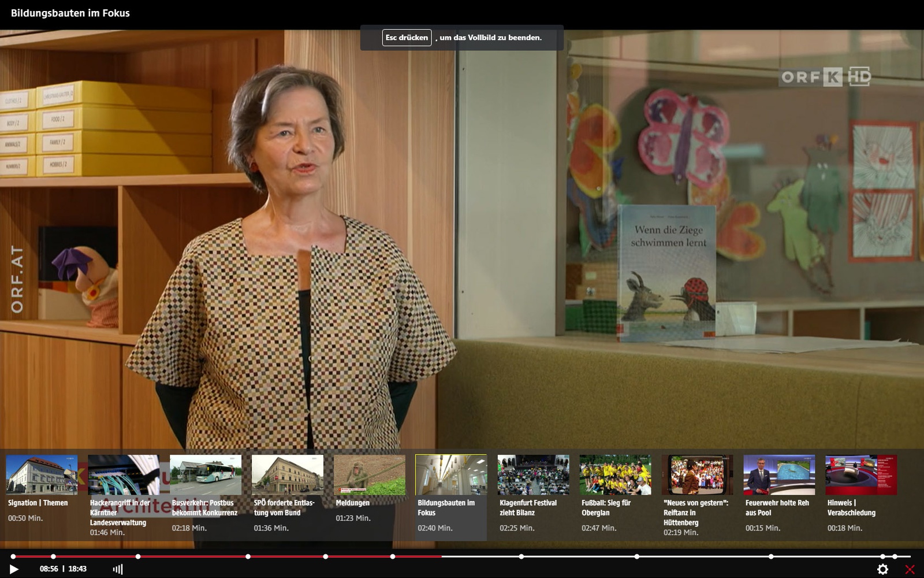This screenshot has height=578, width=924.
Task: Click the last chapter marker on timeline
Action: (895, 557)
